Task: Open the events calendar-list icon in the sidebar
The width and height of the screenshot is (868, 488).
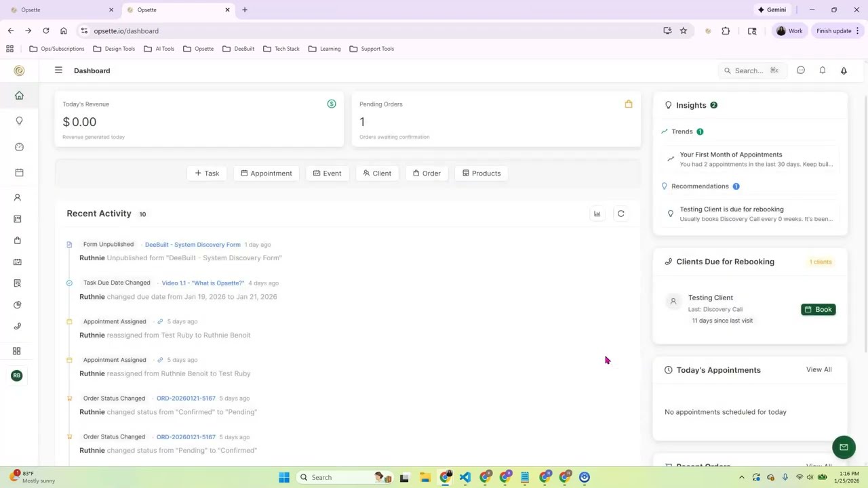Action: tap(18, 262)
